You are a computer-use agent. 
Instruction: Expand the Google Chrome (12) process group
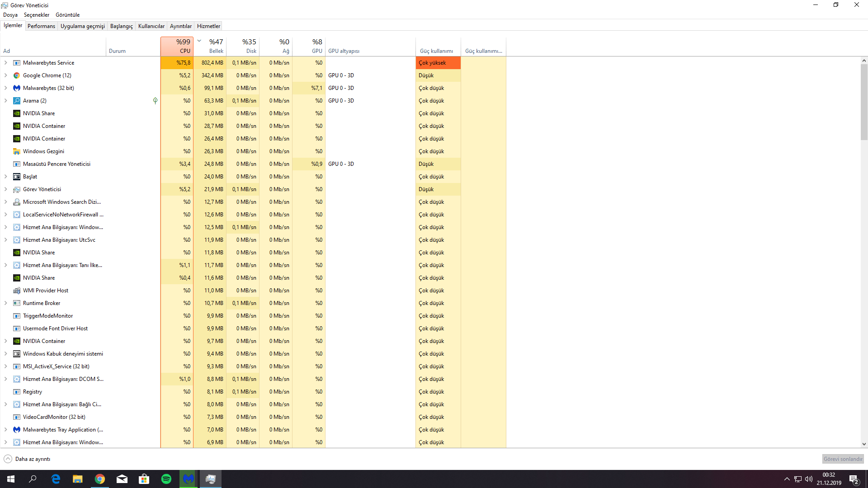[x=6, y=75]
